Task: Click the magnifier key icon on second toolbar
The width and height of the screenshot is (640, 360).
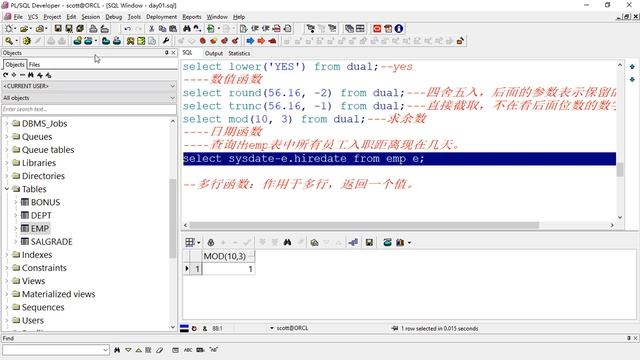Action: (x=9, y=41)
